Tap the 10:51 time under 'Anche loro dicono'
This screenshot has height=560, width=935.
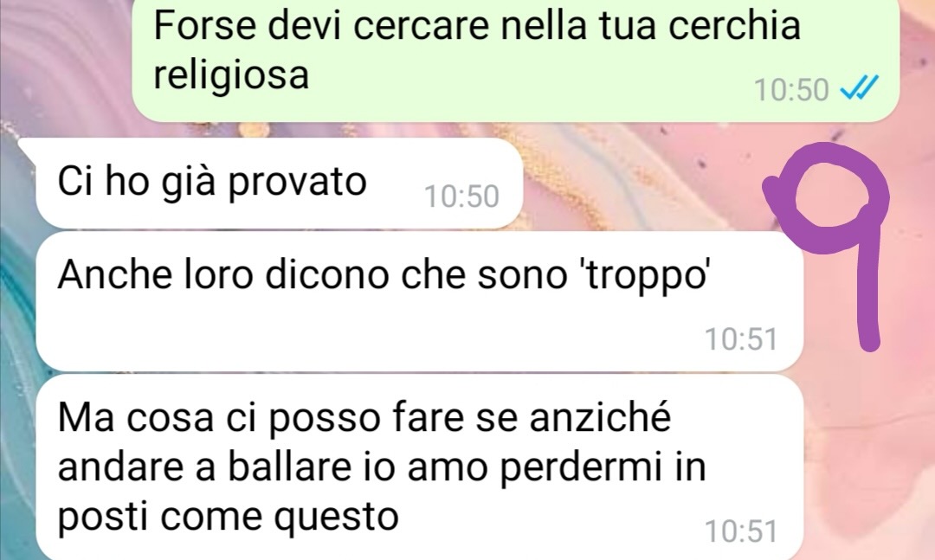click(741, 339)
